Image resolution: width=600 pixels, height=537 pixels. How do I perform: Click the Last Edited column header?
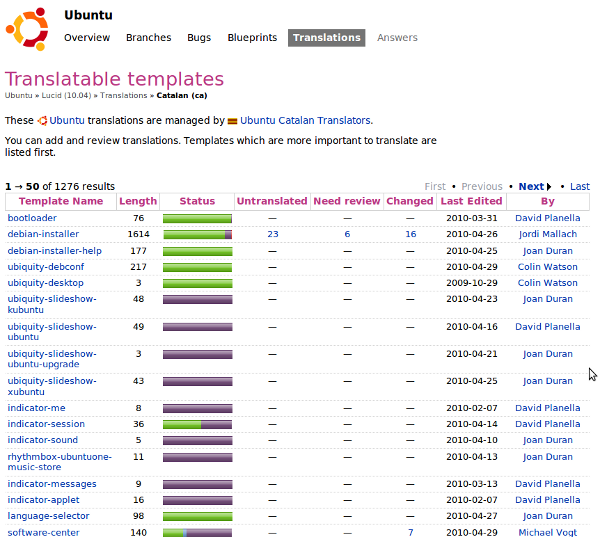[471, 201]
